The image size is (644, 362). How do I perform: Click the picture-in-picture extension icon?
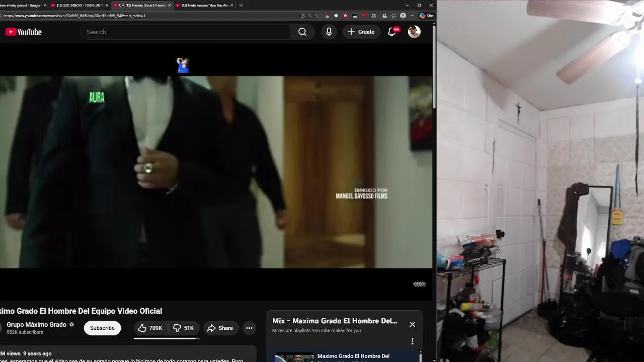click(355, 16)
